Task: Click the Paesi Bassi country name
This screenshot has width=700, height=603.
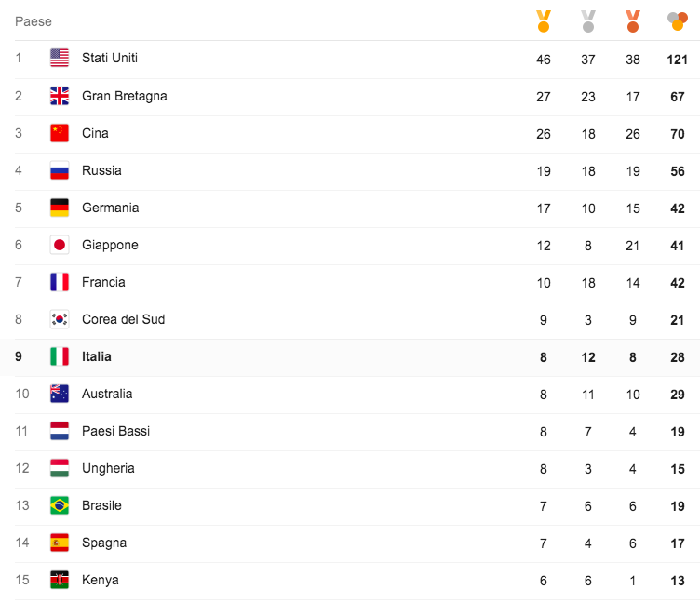Action: (115, 431)
